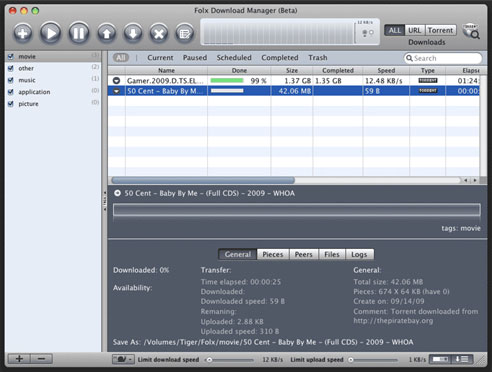This screenshot has height=372, width=492.
Task: Select the Gamer.2009.D.TS.EL download row
Action: (x=294, y=81)
